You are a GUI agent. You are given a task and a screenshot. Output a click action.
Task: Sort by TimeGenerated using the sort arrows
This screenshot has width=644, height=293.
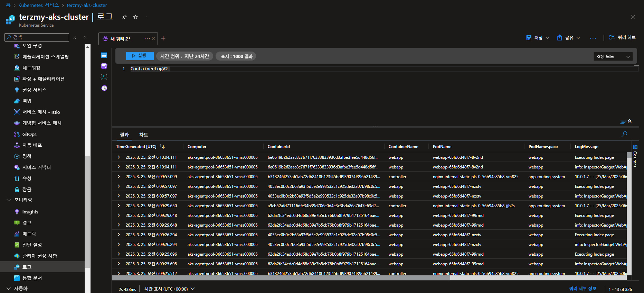coord(162,147)
